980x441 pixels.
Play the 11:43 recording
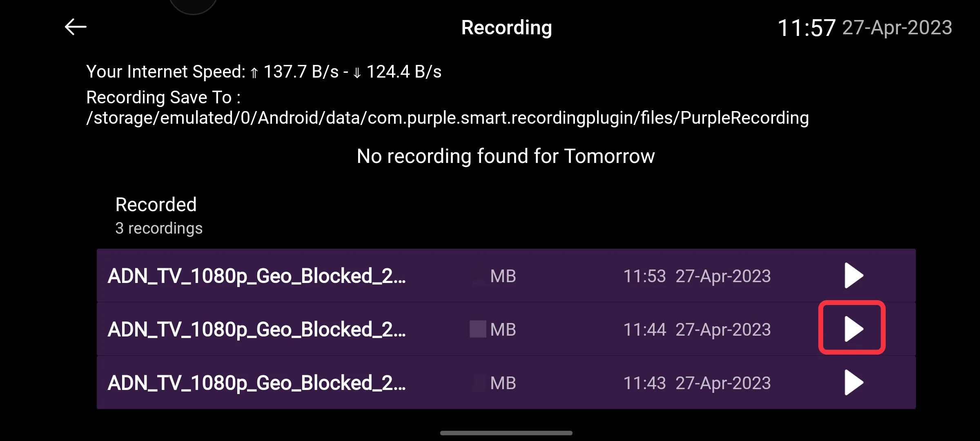click(x=853, y=383)
